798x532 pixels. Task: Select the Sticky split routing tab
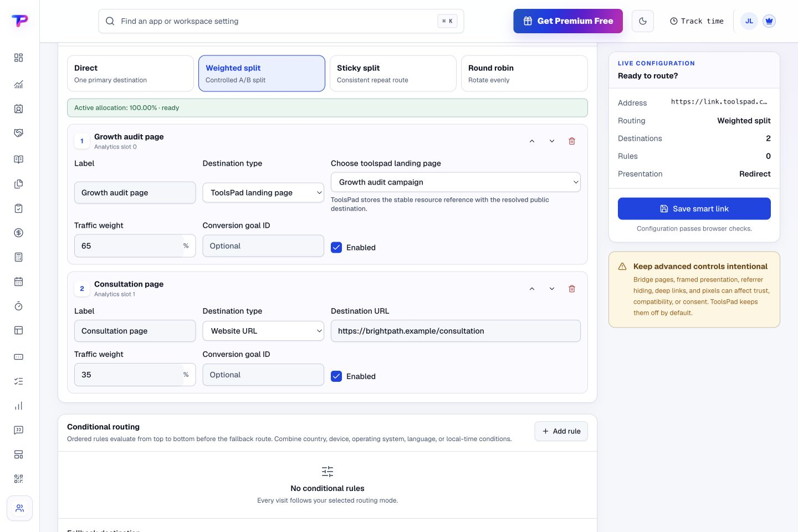pos(393,73)
